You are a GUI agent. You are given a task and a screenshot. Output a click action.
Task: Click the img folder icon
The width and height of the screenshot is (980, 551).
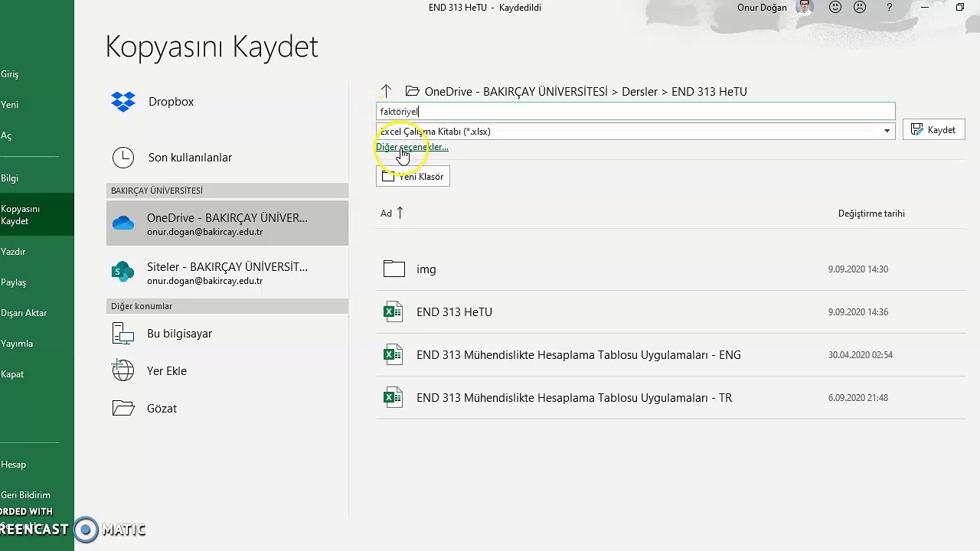point(394,269)
